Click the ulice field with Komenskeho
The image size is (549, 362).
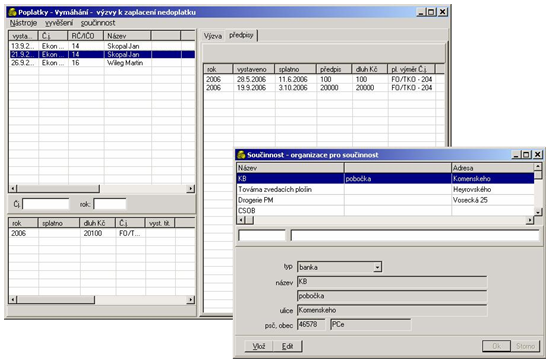[392, 311]
